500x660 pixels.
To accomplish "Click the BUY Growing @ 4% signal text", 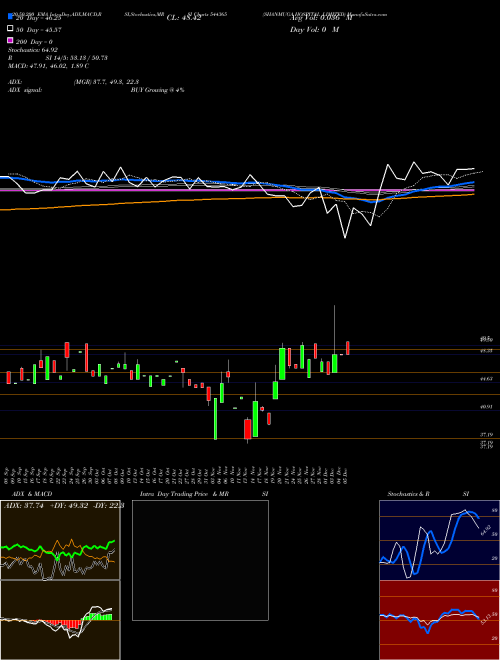I will click(x=157, y=90).
